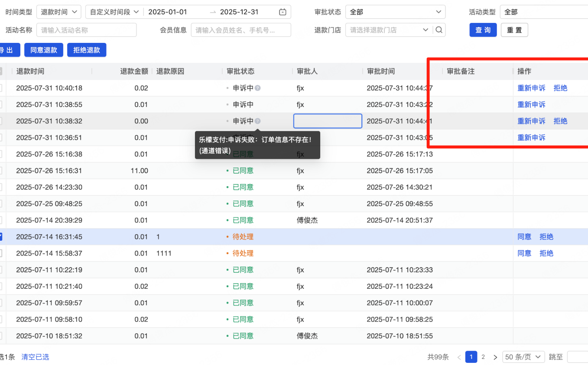Click the 跳至 page jump input

coord(578,357)
